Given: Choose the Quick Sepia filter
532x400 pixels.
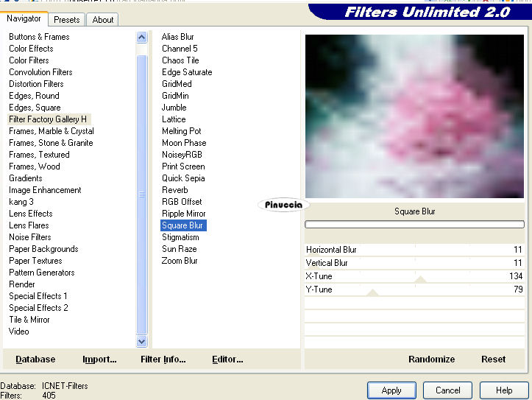Looking at the screenshot, I should click(183, 178).
